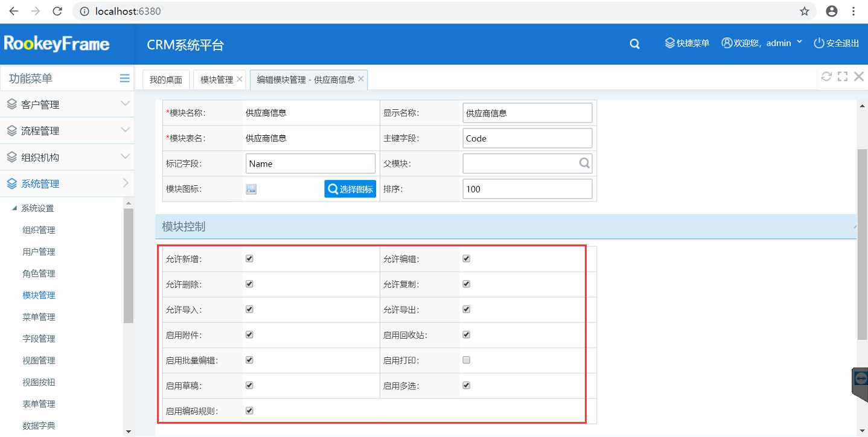The height and width of the screenshot is (437, 868).
Task: Toggle 允许复制 checkbox
Action: 466,284
